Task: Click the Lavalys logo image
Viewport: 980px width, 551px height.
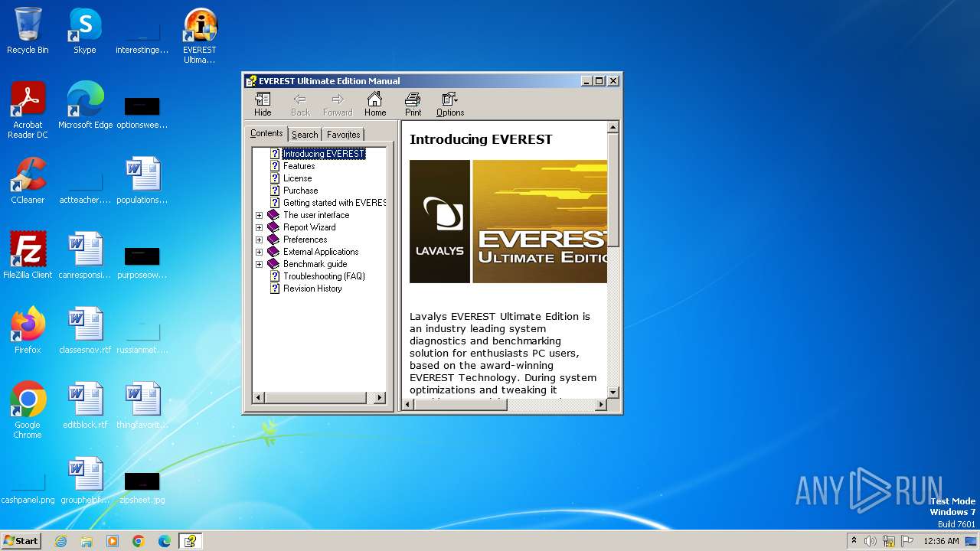Action: pos(439,221)
